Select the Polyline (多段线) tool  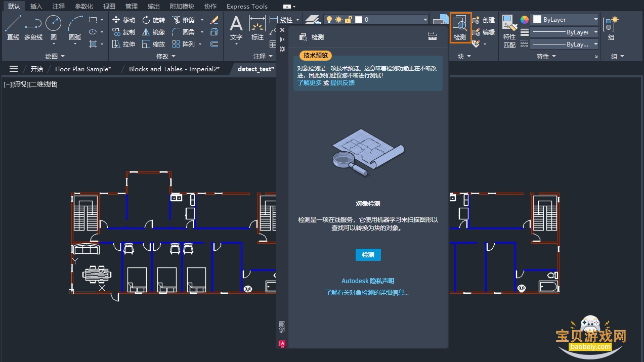[33, 28]
